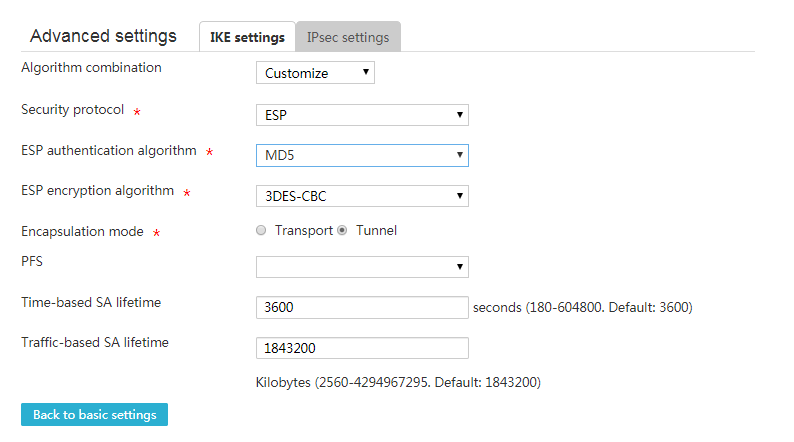The image size is (794, 442).
Task: Expand the Security protocol dropdown
Action: point(362,115)
